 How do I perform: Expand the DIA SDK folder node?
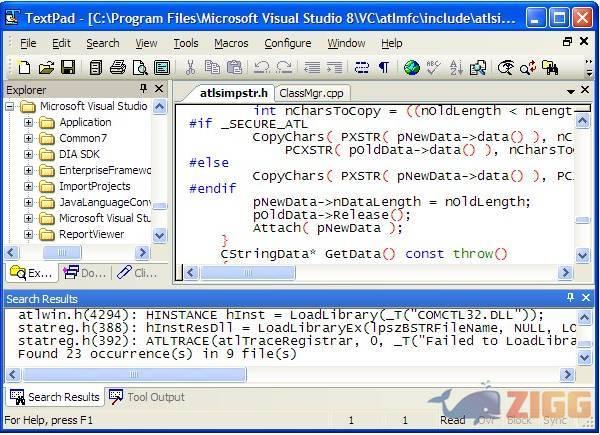coord(28,154)
